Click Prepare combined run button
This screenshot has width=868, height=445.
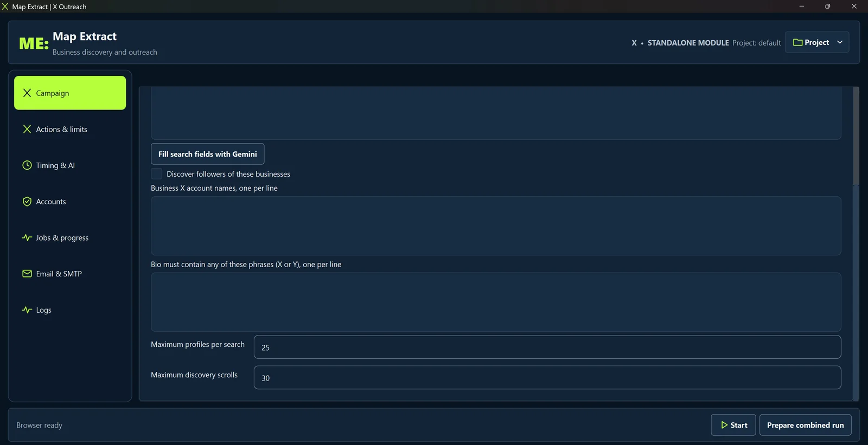(x=805, y=425)
